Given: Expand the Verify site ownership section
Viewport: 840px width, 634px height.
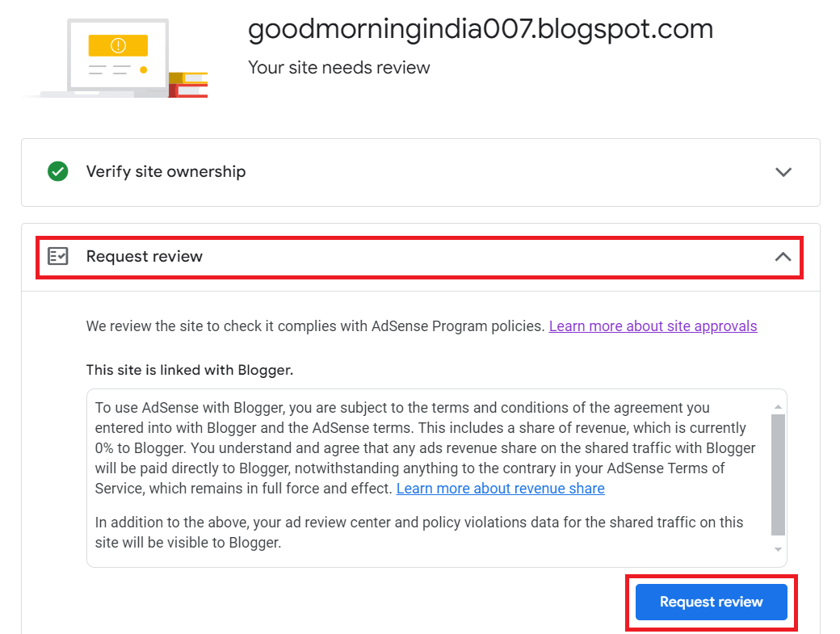Looking at the screenshot, I should click(783, 172).
